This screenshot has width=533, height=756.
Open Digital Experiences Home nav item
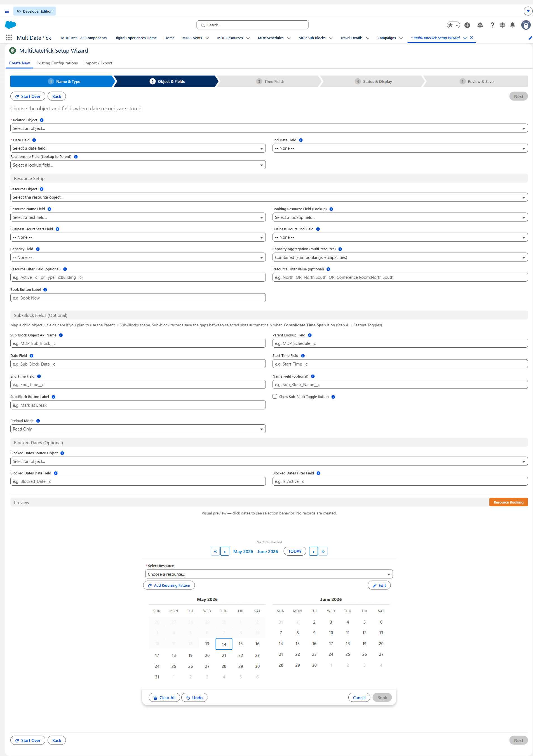click(x=135, y=38)
